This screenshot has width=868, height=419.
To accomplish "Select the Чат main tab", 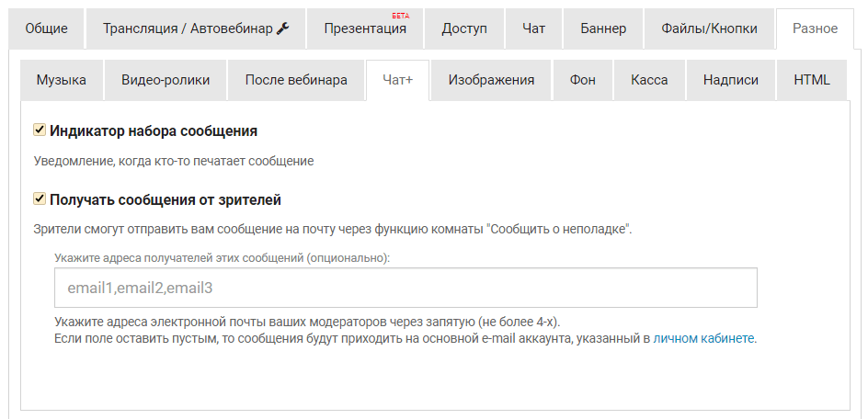I will pos(533,28).
